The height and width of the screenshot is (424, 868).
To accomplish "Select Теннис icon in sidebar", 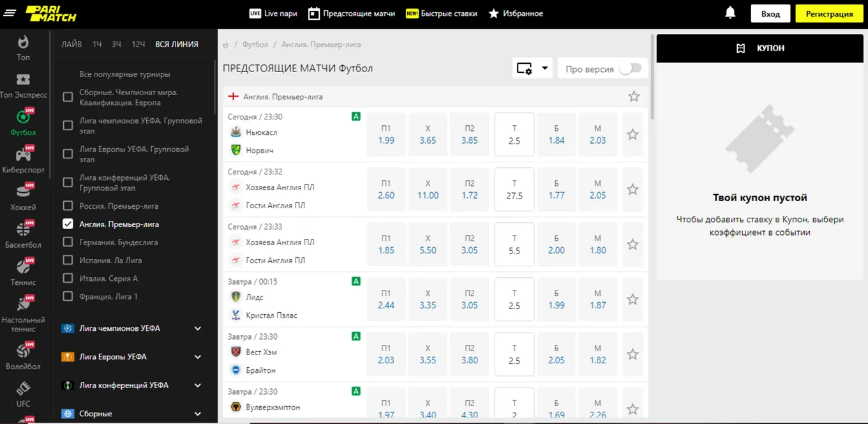I will coord(23,267).
